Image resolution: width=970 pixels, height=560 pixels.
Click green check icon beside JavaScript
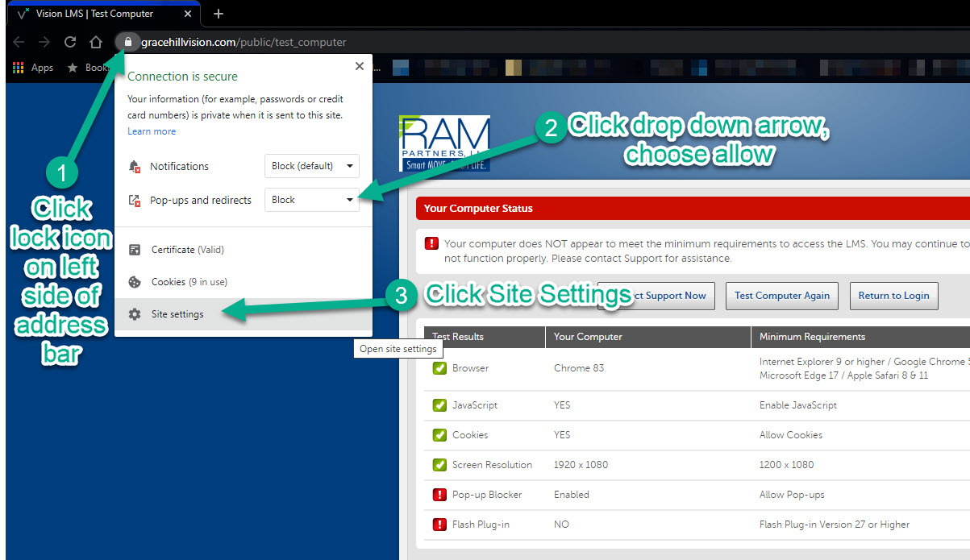pyautogui.click(x=439, y=405)
